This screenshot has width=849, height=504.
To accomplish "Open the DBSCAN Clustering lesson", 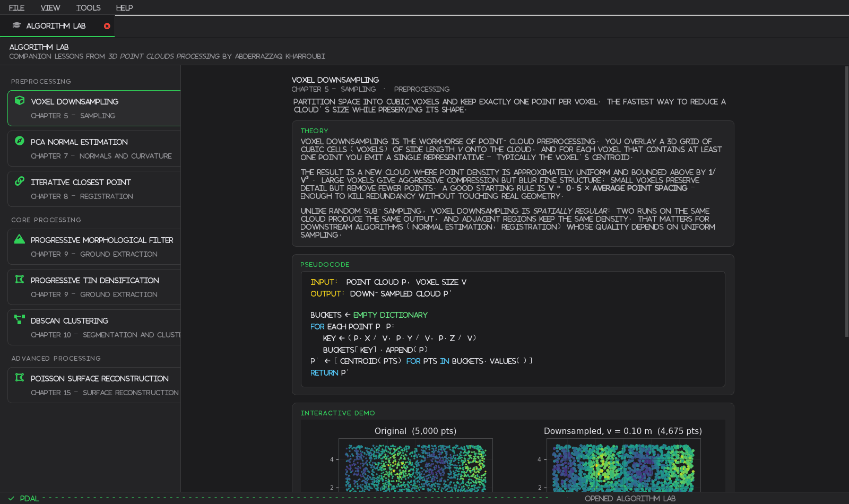I will (x=94, y=327).
